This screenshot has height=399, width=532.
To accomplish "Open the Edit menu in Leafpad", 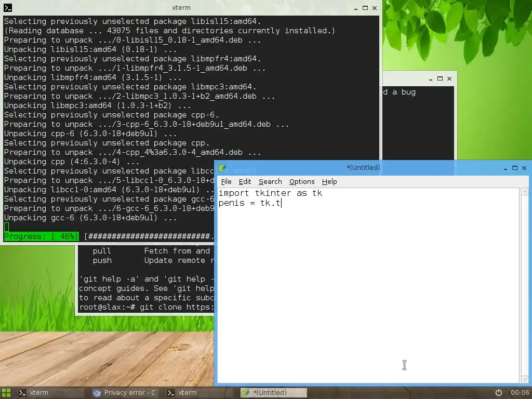I will 245,182.
